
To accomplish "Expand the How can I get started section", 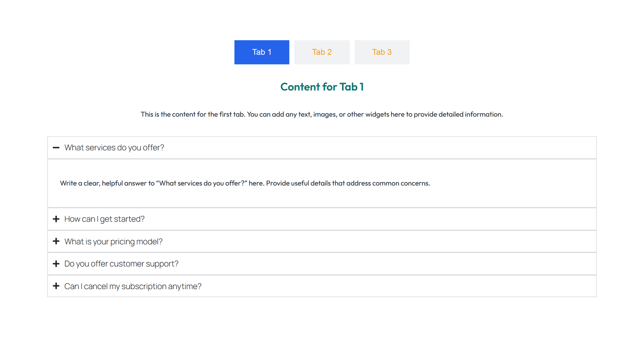I will click(104, 219).
